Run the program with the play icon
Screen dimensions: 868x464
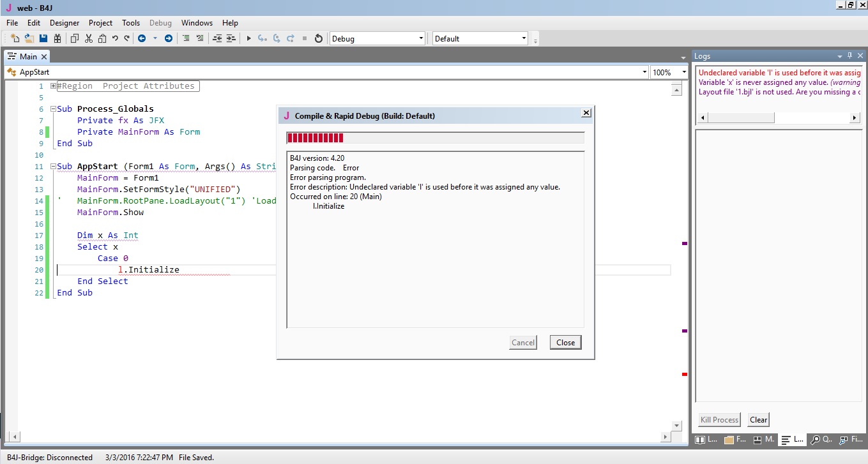(249, 38)
